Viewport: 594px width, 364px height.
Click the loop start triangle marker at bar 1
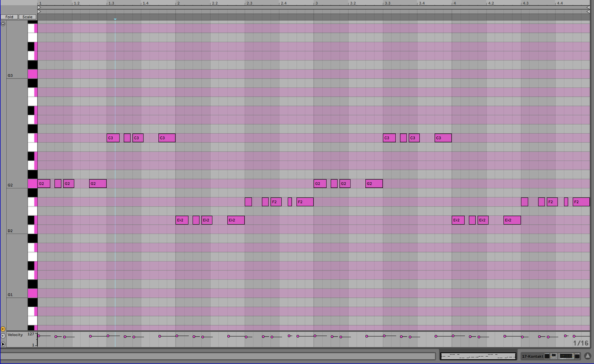[x=39, y=7]
